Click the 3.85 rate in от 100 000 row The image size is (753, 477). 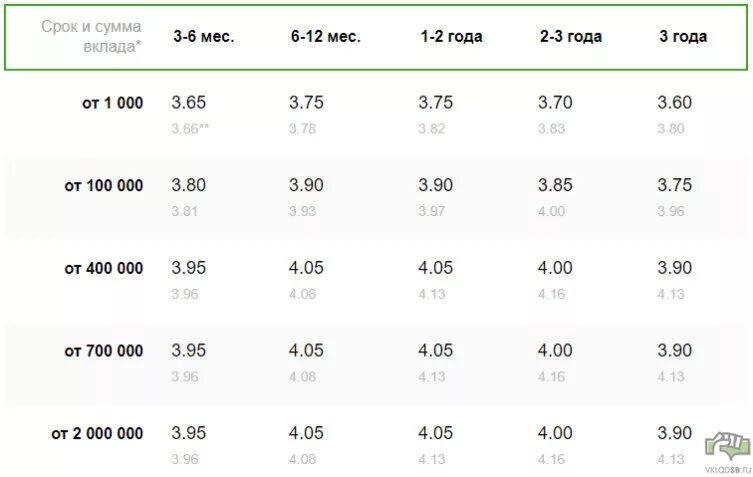pyautogui.click(x=555, y=185)
